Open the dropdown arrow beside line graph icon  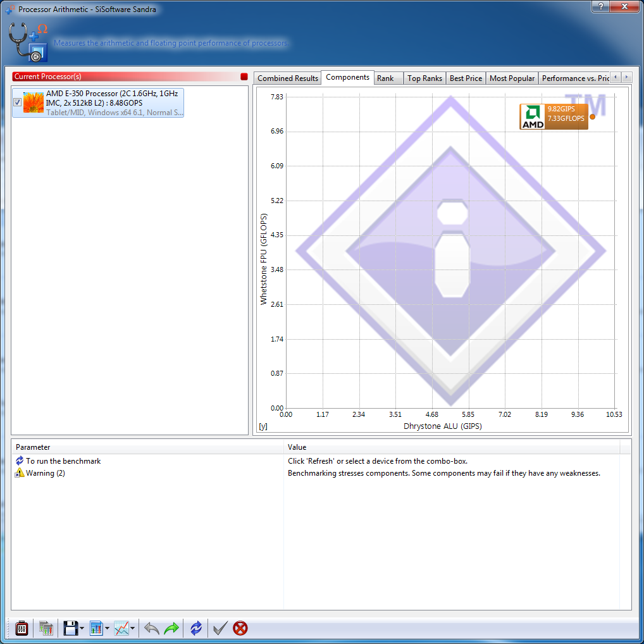[x=132, y=629]
